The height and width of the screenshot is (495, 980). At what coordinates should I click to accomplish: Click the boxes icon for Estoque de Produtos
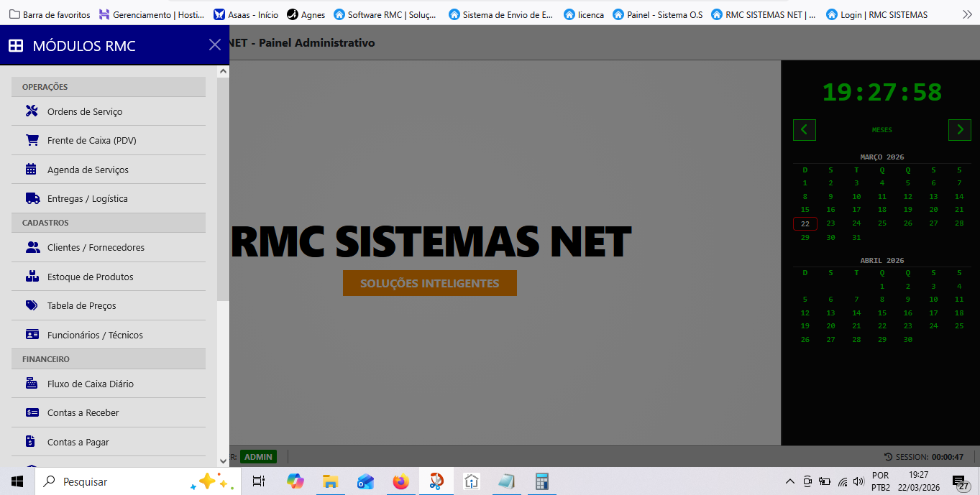tap(32, 277)
